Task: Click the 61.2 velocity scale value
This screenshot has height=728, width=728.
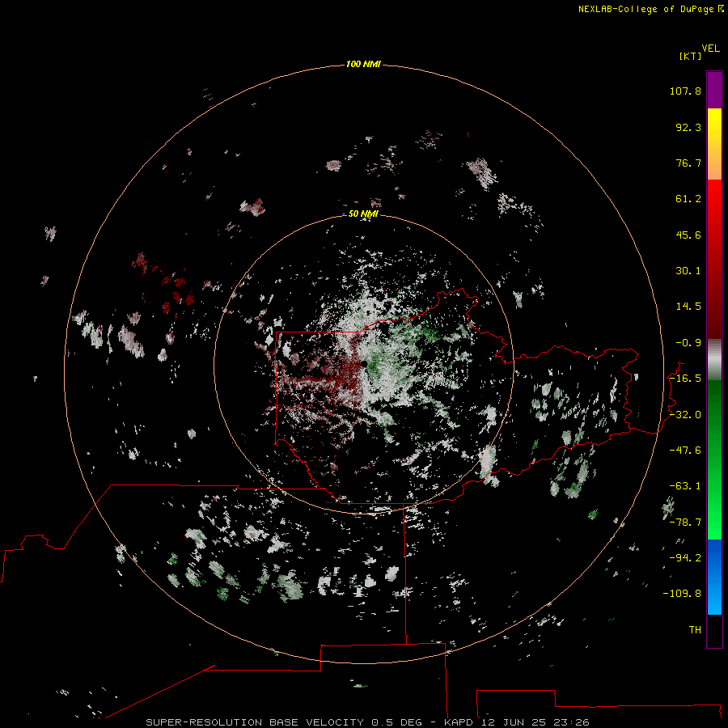Action: tap(688, 199)
